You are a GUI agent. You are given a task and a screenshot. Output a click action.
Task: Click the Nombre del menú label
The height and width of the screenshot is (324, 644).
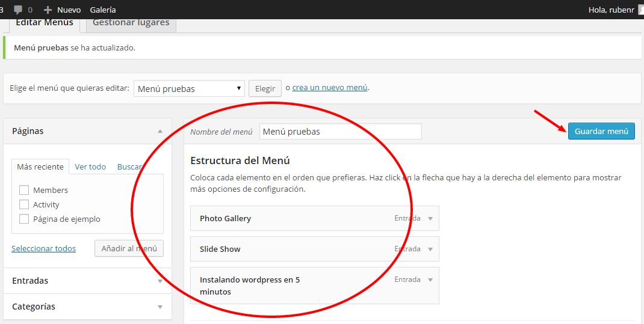(x=221, y=132)
